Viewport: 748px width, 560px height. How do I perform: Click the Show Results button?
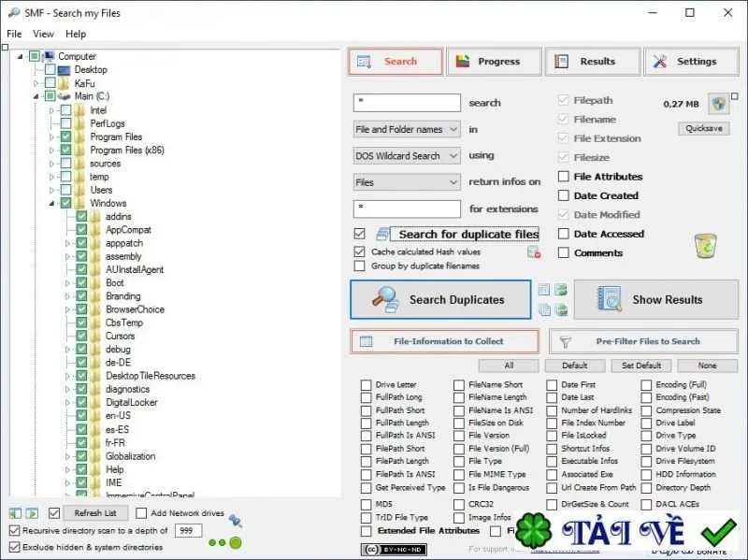(x=656, y=299)
